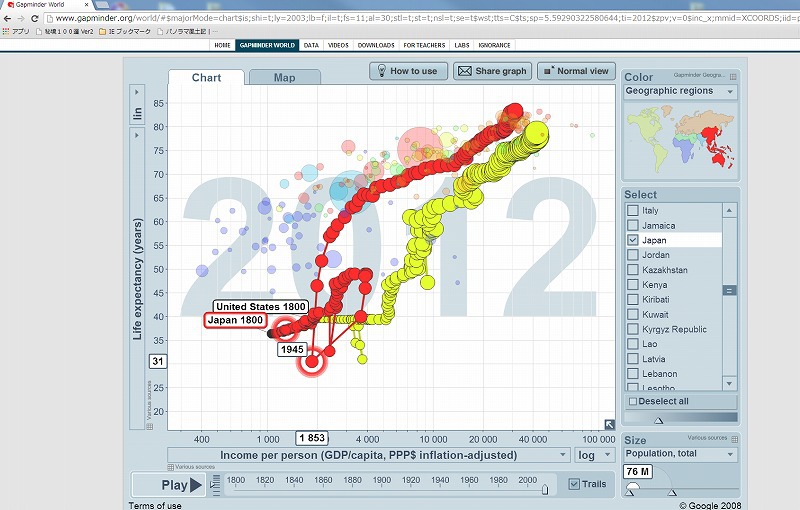
Task: Click the world map region legend
Action: [681, 139]
